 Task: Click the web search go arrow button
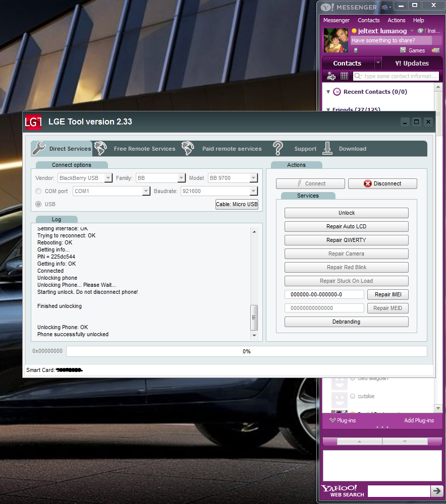(x=437, y=491)
